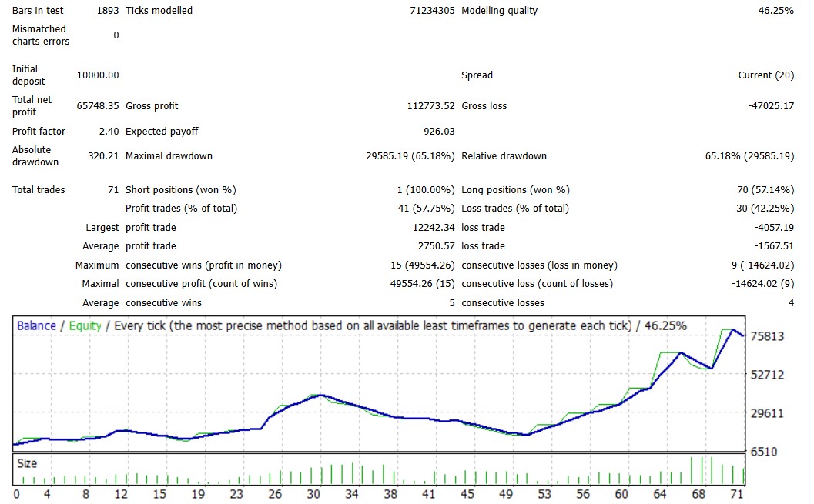The image size is (814, 504).
Task: Click average profit trade value 2750.57
Action: pos(436,245)
